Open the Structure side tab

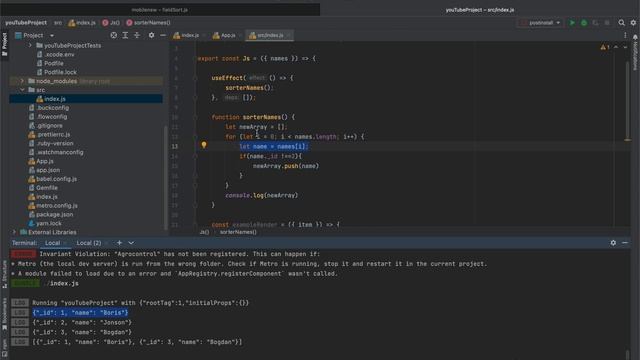(4, 275)
